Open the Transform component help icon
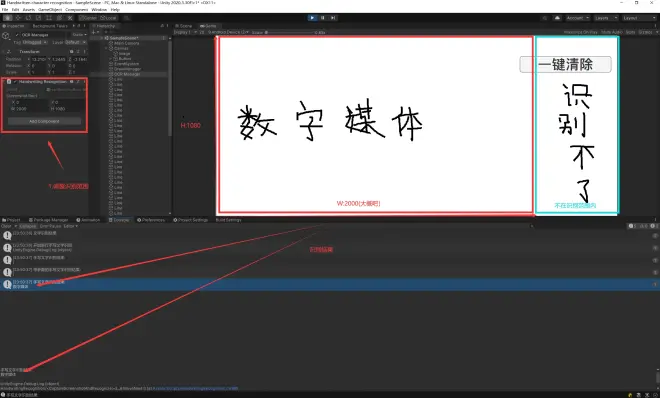Image resolution: width=660 pixels, height=398 pixels. click(72, 51)
